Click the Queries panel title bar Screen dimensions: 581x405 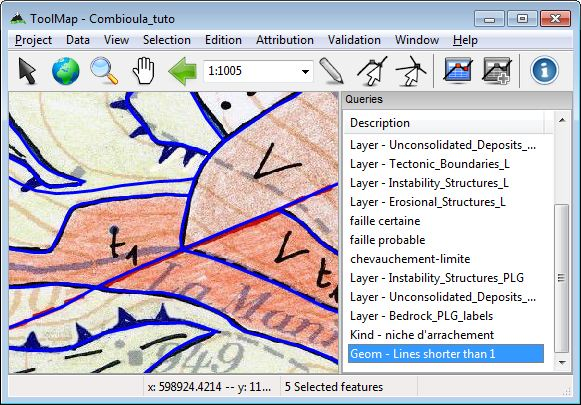(x=457, y=99)
